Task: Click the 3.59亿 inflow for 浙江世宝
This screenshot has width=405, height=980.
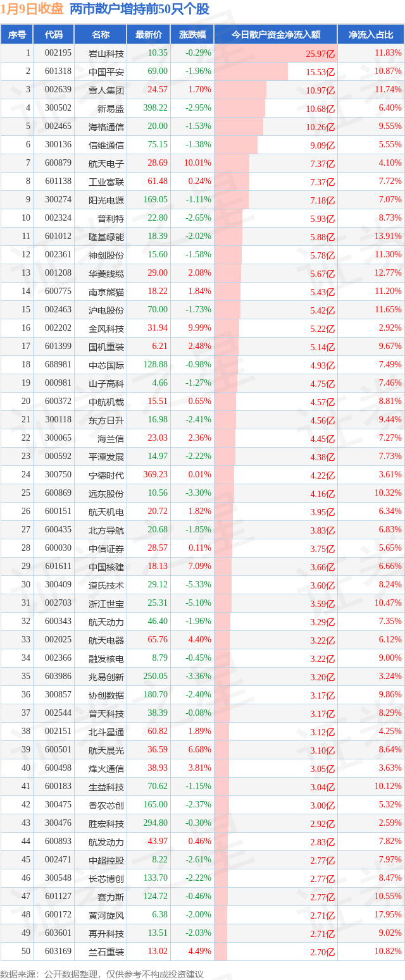Action: click(321, 604)
